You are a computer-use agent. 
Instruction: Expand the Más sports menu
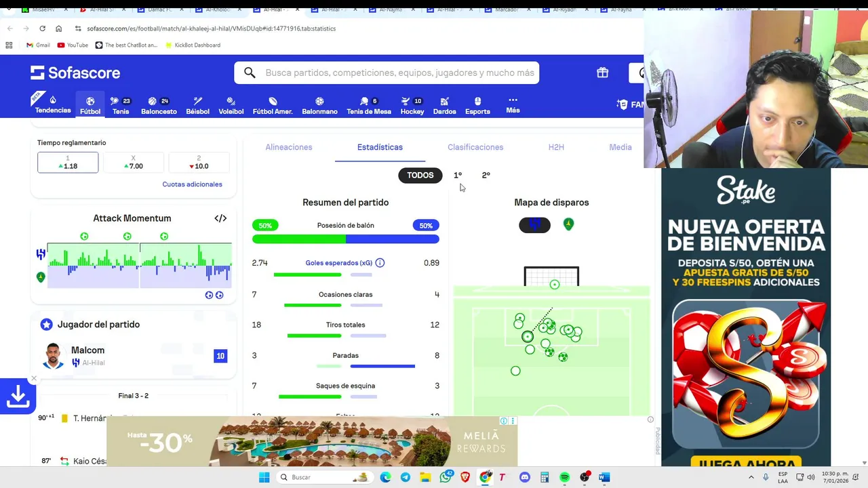513,104
